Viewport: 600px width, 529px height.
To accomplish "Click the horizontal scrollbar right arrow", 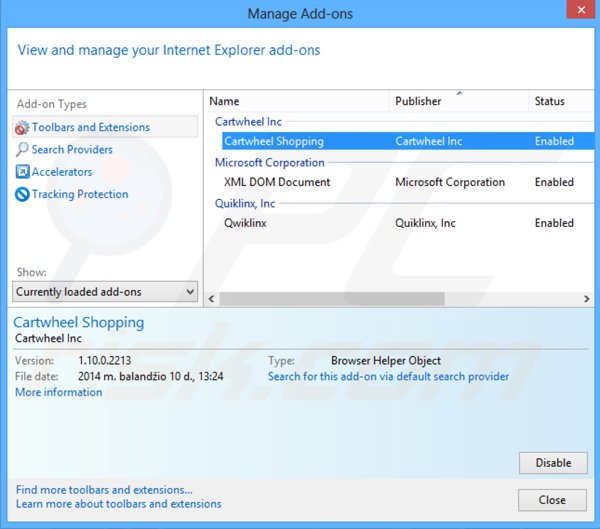I will coord(587,299).
